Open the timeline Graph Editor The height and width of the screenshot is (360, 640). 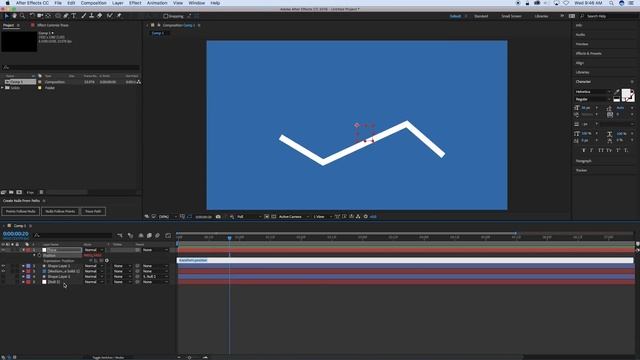point(168,236)
